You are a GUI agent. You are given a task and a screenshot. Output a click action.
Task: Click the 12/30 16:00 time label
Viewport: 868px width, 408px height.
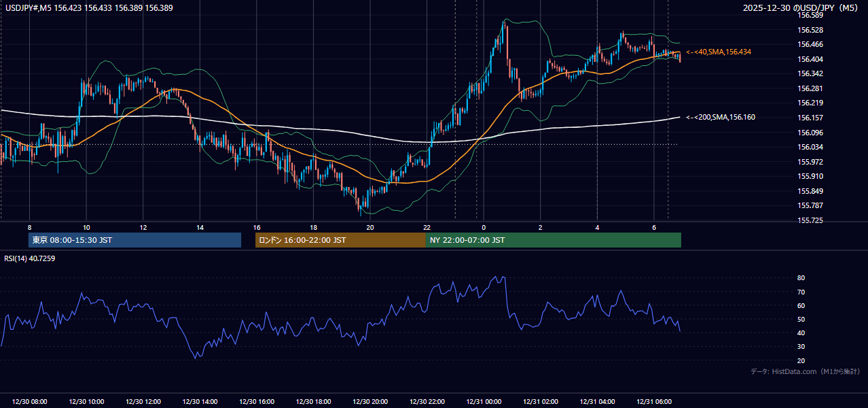pos(257,402)
